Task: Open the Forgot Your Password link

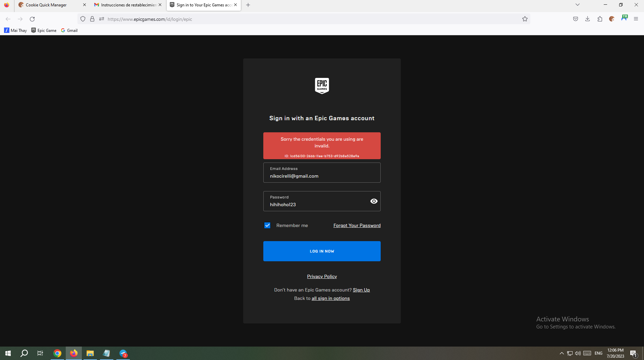Action: coord(357,225)
